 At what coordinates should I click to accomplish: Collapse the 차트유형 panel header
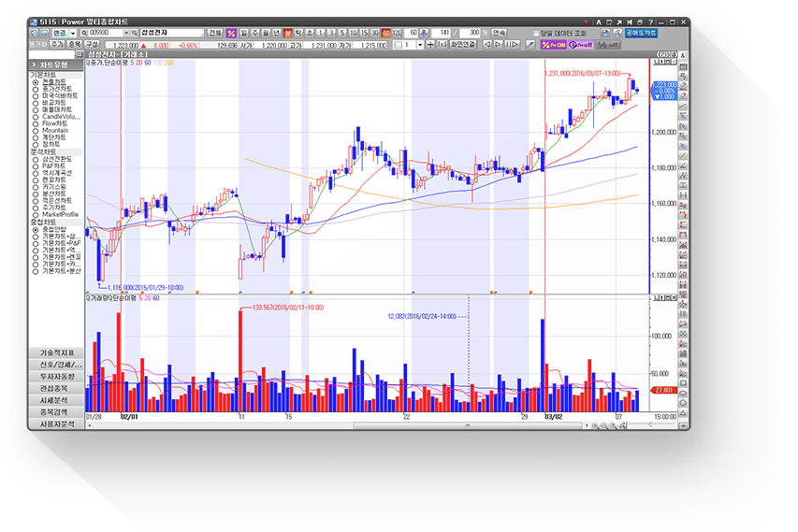56,65
